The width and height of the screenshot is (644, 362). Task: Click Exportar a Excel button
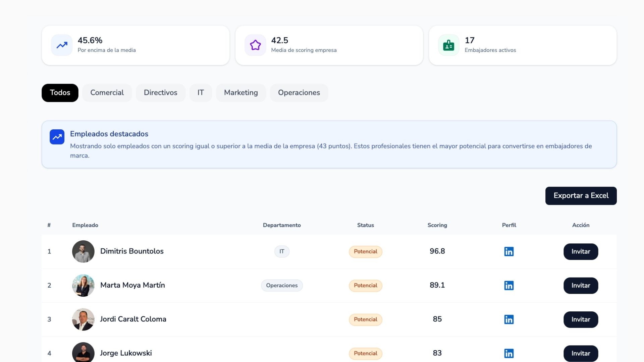[x=581, y=196]
